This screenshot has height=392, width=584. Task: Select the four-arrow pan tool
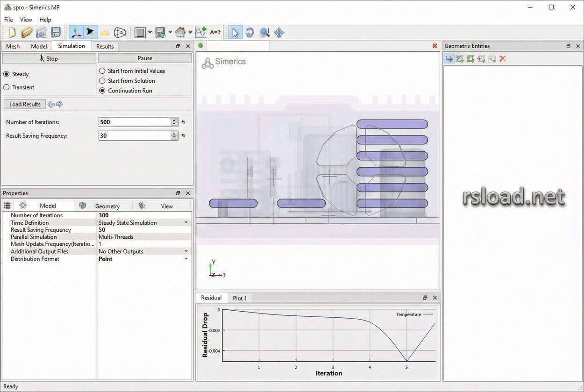tap(279, 32)
